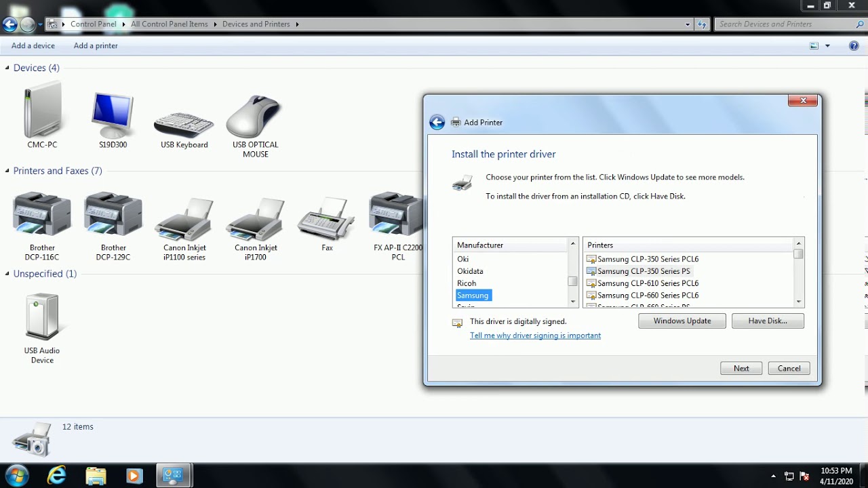The width and height of the screenshot is (868, 488).
Task: Show hidden tray icons arrow
Action: [x=774, y=476]
